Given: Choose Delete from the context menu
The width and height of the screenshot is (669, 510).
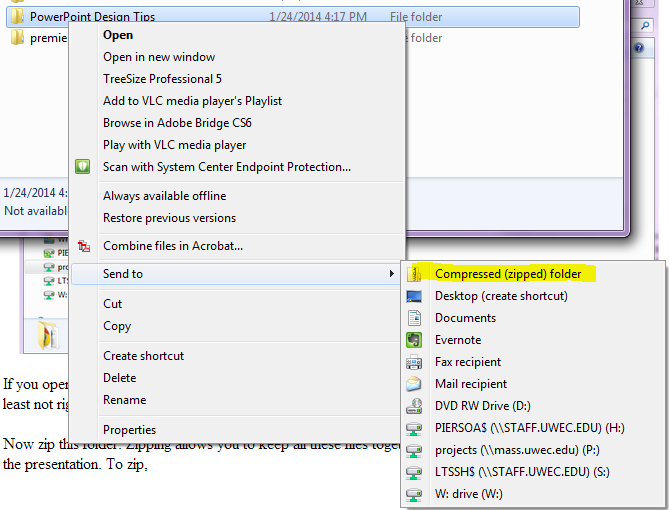Looking at the screenshot, I should (x=119, y=378).
